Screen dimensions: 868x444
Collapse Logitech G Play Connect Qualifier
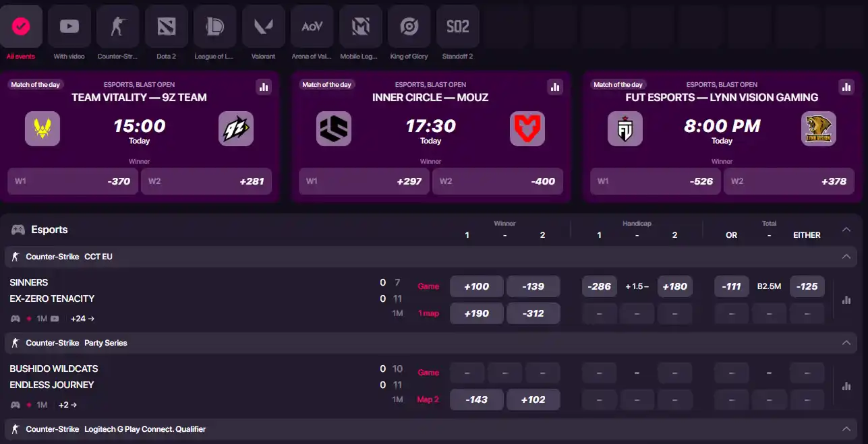tap(846, 429)
